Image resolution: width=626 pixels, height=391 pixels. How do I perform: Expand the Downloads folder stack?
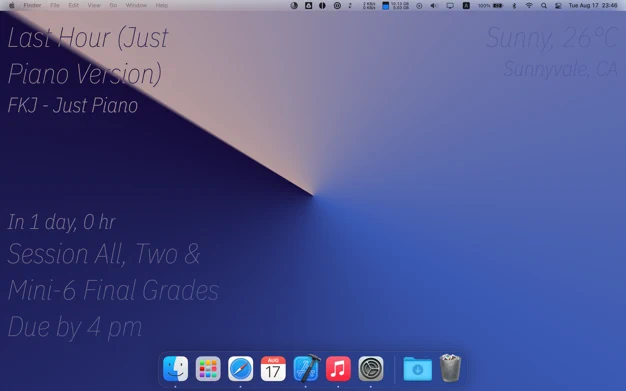[x=418, y=369]
